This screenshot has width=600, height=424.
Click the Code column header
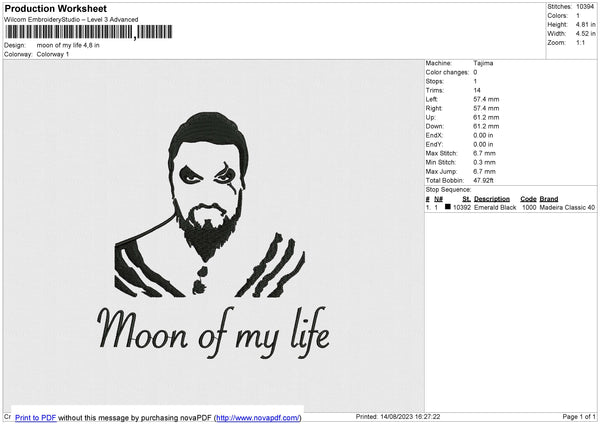click(528, 199)
